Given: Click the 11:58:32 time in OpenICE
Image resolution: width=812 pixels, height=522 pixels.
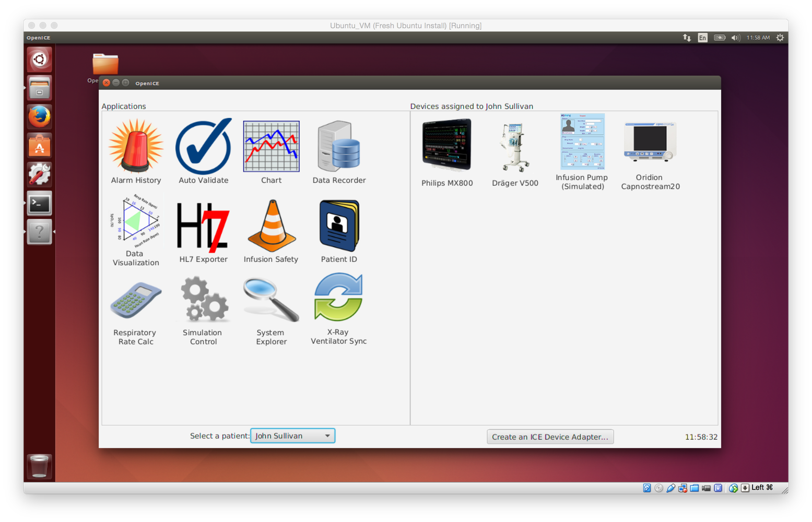Looking at the screenshot, I should (701, 437).
